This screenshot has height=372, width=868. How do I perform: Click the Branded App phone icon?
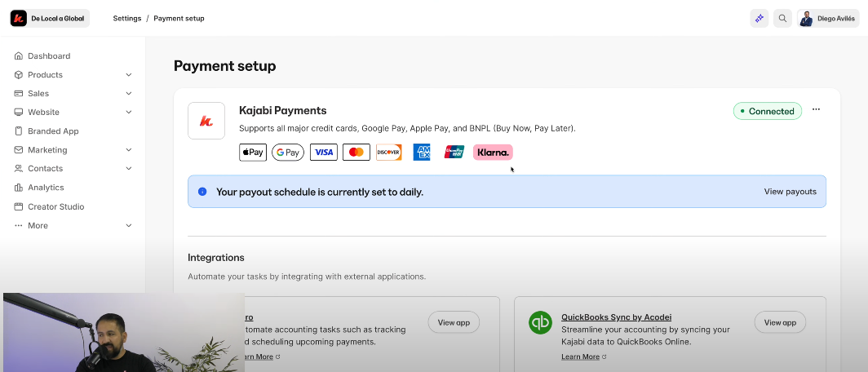[19, 131]
